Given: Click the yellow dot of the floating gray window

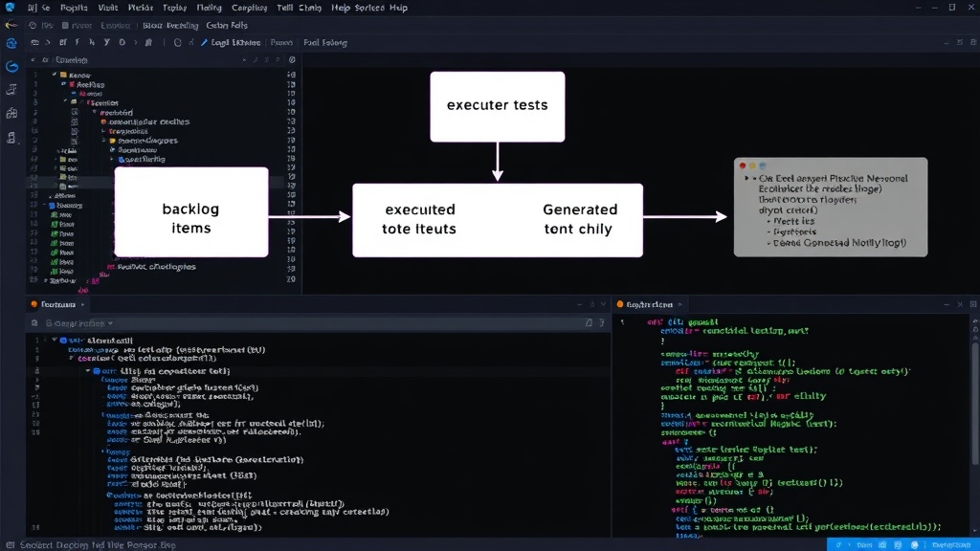Looking at the screenshot, I should tap(752, 165).
